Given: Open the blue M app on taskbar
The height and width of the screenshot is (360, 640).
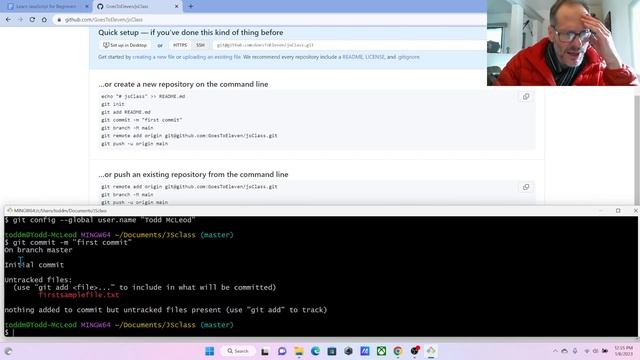Looking at the screenshot, I should click(364, 351).
